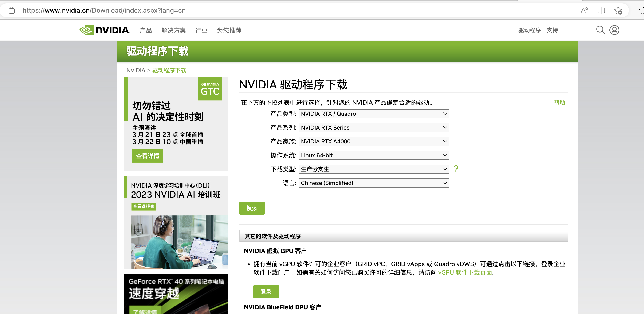Open the 行业 navigation menu
The height and width of the screenshot is (314, 644).
point(201,31)
